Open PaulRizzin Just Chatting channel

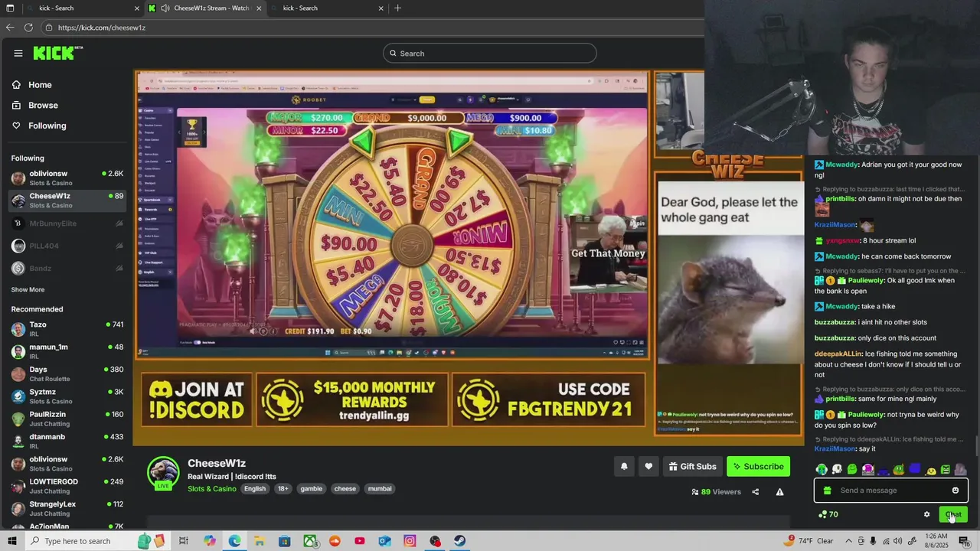point(67,419)
